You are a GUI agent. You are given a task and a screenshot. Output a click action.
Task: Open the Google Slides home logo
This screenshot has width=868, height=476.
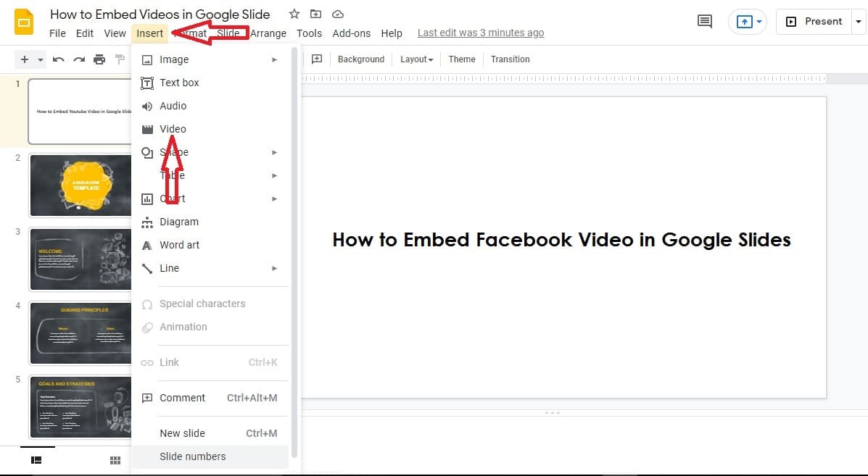pyautogui.click(x=24, y=22)
